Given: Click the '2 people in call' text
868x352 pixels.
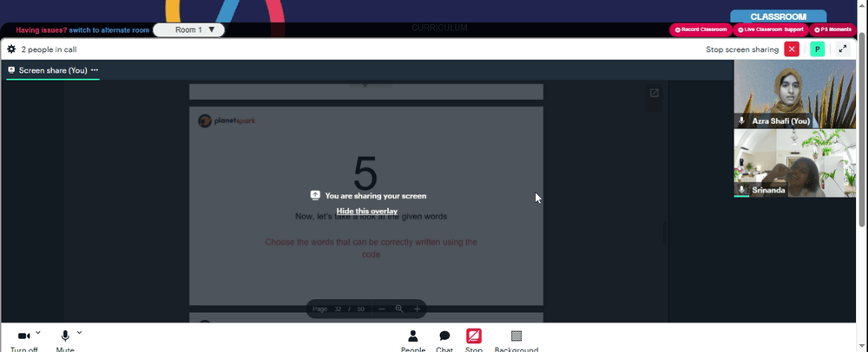Looking at the screenshot, I should 49,49.
